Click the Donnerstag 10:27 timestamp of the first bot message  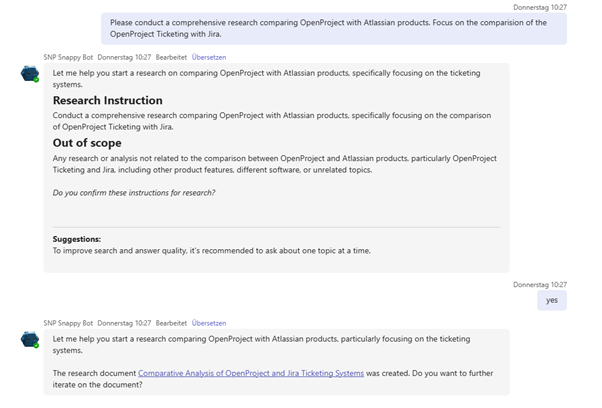click(124, 57)
